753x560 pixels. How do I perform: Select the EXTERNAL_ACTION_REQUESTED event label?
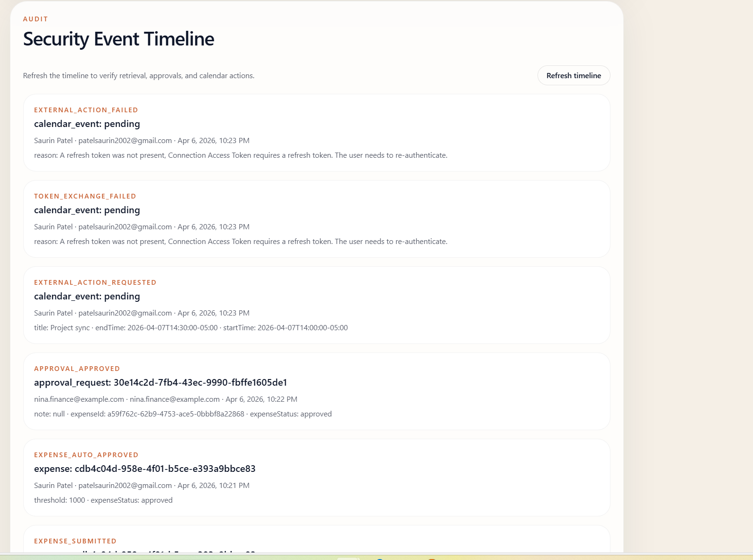coord(95,282)
